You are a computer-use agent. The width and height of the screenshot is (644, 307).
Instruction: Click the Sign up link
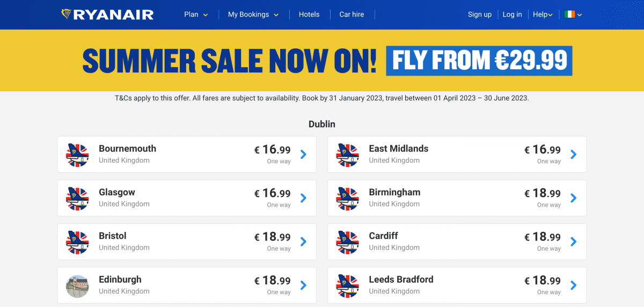[480, 14]
